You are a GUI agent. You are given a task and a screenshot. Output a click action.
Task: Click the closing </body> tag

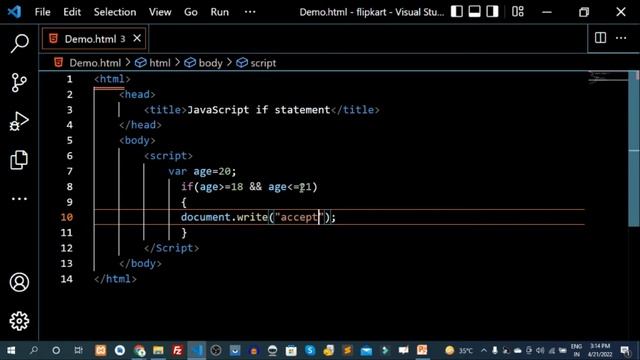(x=140, y=264)
